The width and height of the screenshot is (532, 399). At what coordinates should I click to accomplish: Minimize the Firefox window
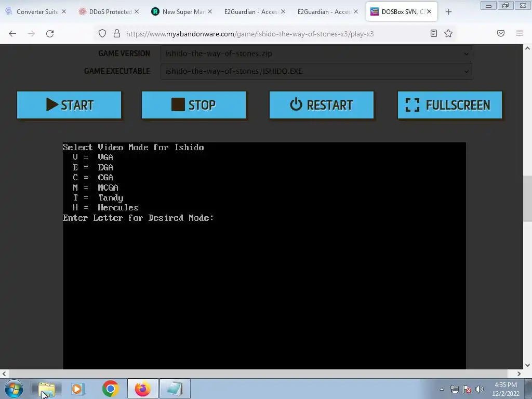pos(488,6)
